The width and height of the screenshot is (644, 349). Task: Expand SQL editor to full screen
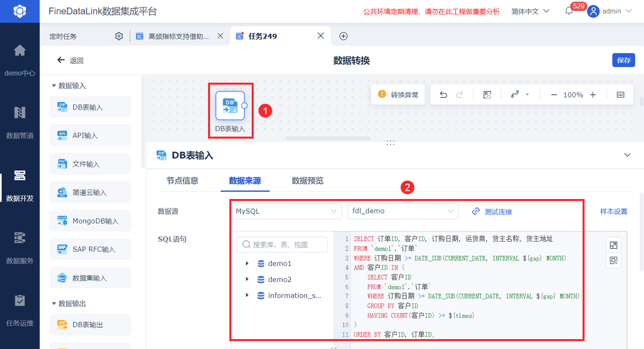point(614,245)
